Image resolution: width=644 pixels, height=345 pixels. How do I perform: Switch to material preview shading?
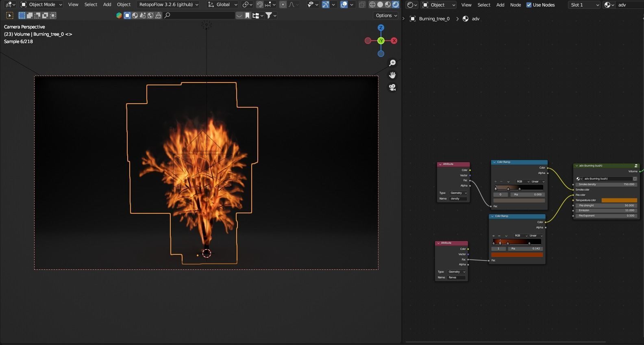coord(388,4)
